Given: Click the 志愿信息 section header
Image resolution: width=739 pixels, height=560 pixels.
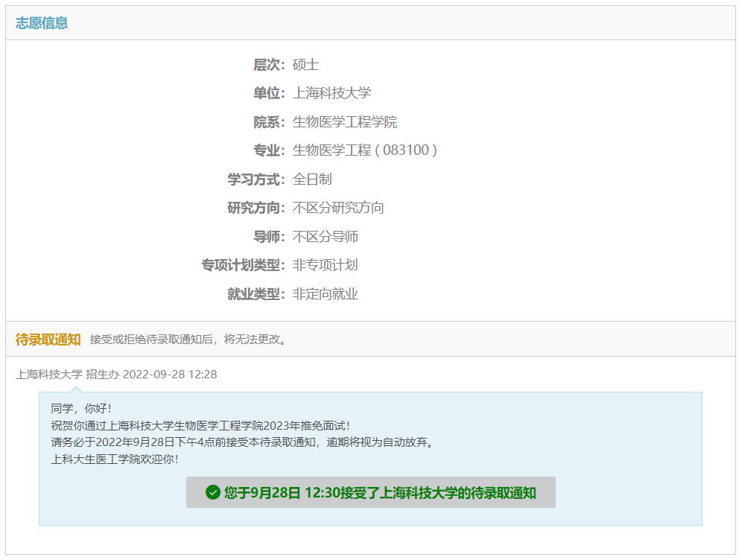Looking at the screenshot, I should pyautogui.click(x=42, y=23).
